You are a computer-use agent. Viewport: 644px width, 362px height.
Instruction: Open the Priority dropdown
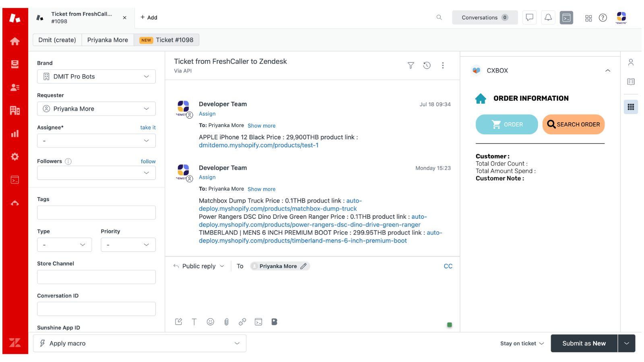coord(128,245)
